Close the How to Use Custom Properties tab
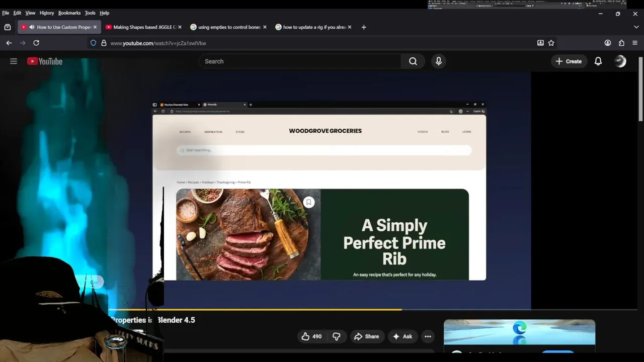Viewport: 644px width, 362px height. point(95,27)
